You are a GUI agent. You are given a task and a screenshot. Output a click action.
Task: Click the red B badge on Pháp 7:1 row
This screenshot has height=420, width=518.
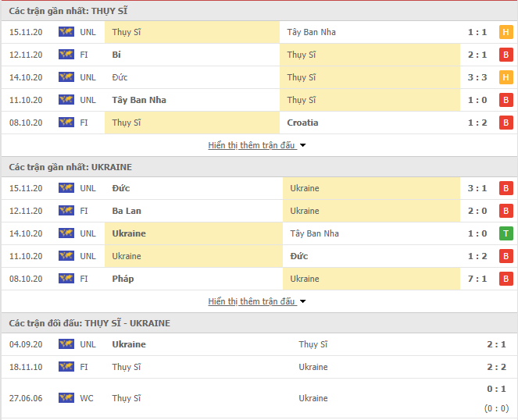[x=505, y=279]
